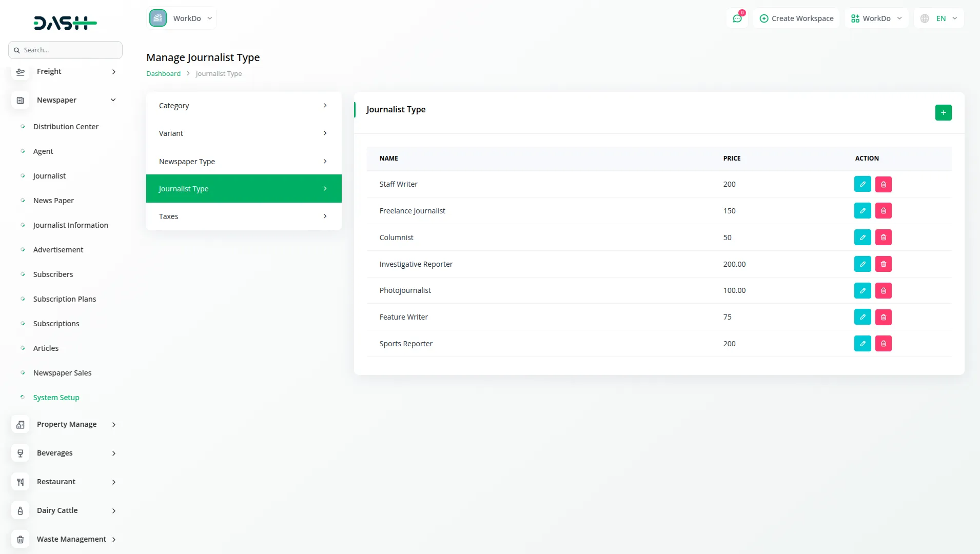Open the EN language dropdown
The image size is (980, 554).
939,18
